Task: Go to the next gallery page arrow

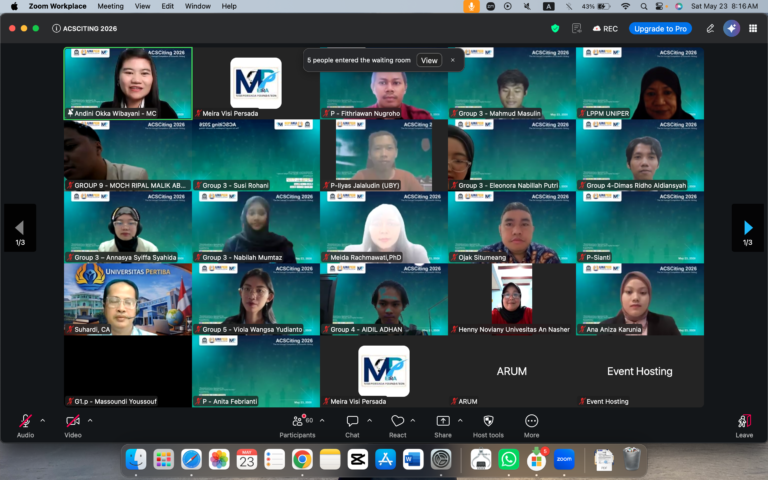Action: (x=747, y=228)
